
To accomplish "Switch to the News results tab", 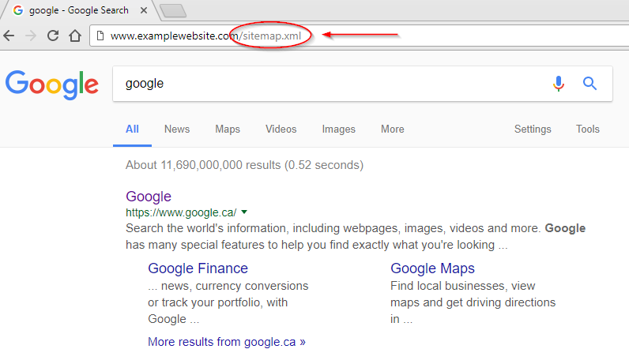I will pyautogui.click(x=177, y=129).
